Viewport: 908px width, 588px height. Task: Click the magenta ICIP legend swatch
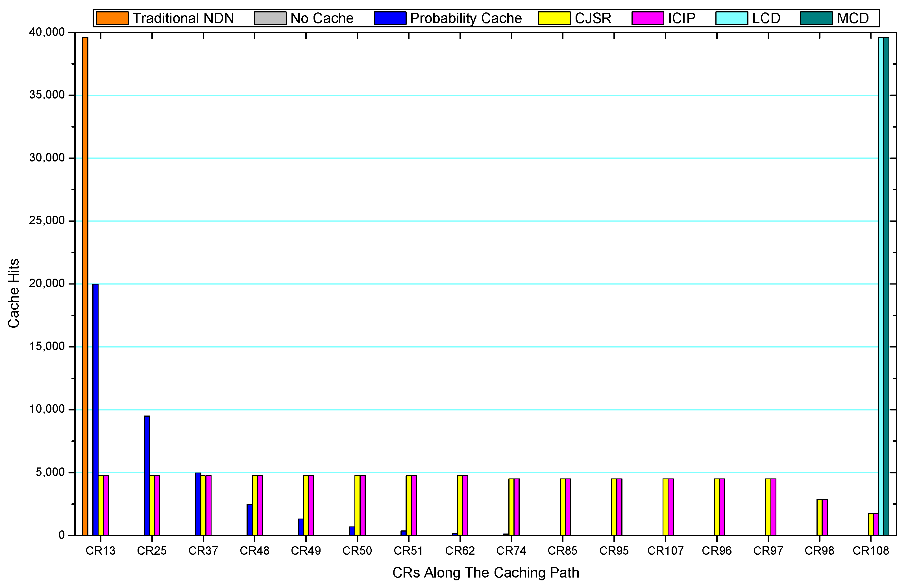[647, 18]
